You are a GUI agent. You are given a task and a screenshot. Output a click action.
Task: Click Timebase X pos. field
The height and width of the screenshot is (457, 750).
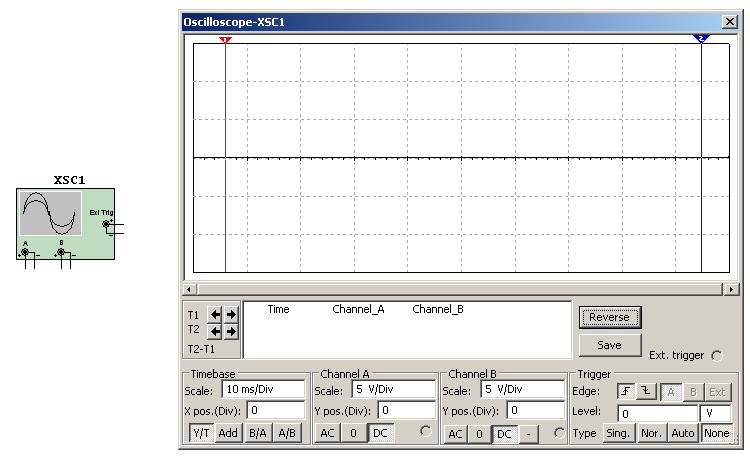[276, 410]
